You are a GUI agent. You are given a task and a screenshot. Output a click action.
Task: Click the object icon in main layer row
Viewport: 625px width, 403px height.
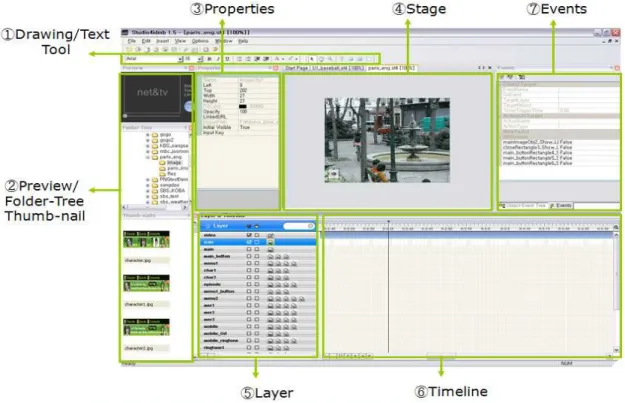270,250
